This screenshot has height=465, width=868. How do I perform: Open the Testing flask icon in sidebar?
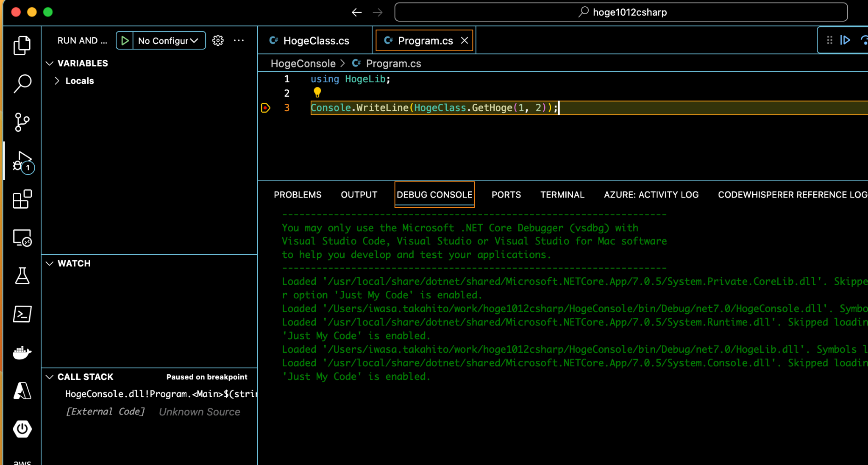pos(22,276)
